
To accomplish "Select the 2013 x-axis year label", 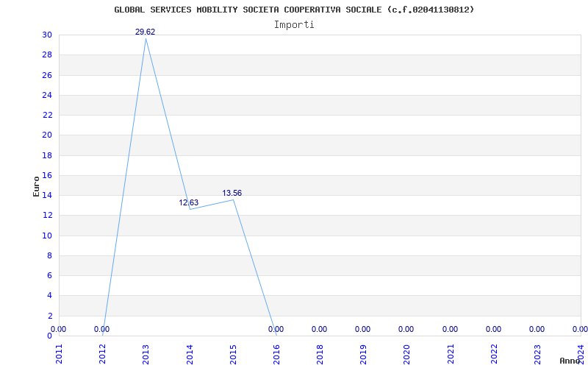I will [x=146, y=355].
